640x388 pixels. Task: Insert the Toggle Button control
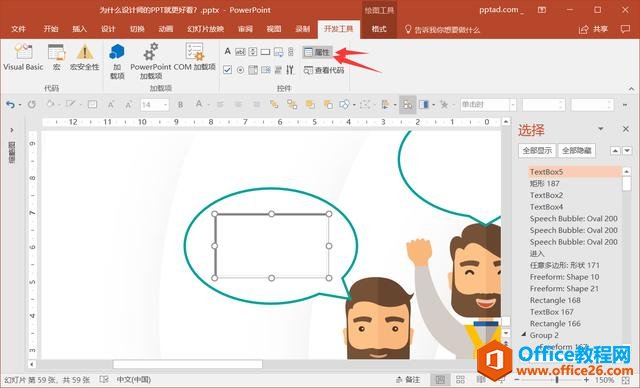(x=278, y=70)
